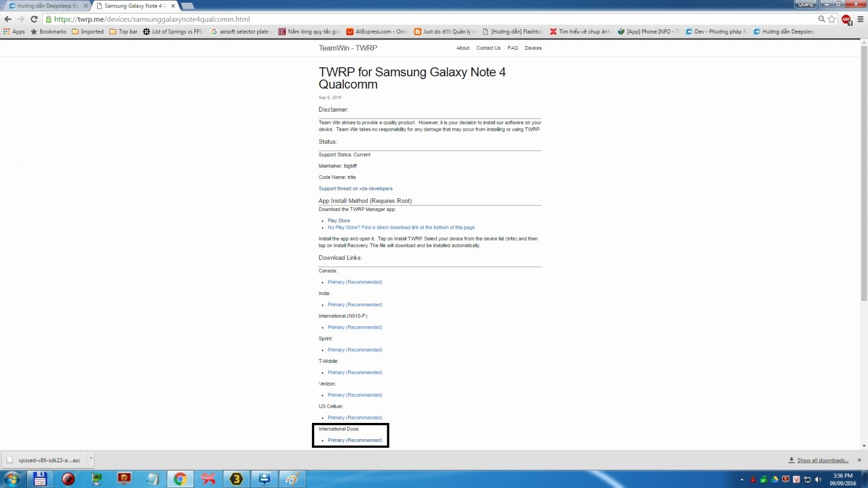868x488 pixels.
Task: Open the About page in site menu
Action: click(463, 48)
